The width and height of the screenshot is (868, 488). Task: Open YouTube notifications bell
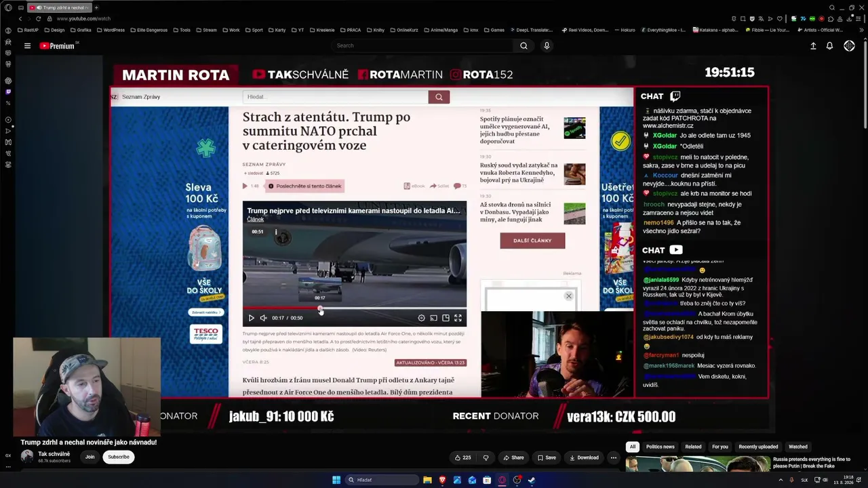[x=829, y=46]
